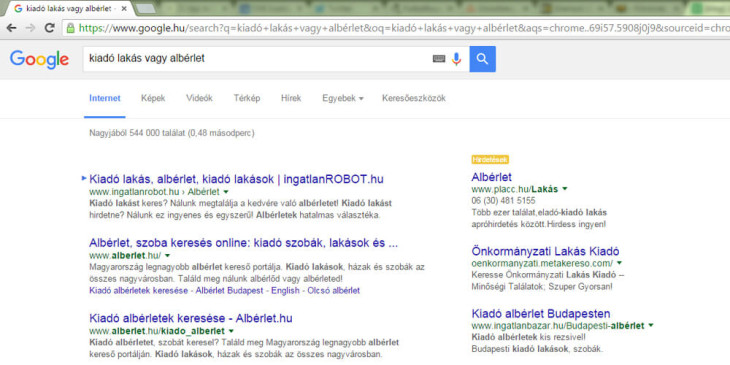Click the phone number 06 (30) 481 5155

(503, 201)
